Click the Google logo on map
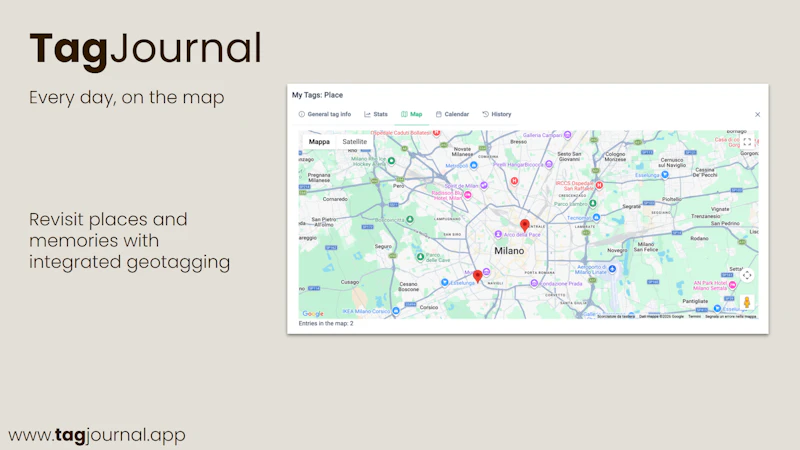This screenshot has width=800, height=450. 313,314
